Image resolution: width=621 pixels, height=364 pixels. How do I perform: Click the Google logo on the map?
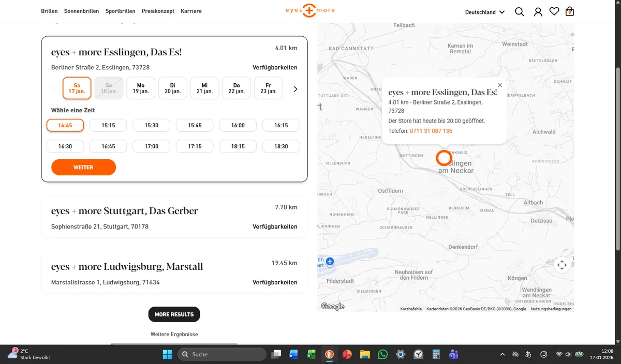tap(333, 306)
